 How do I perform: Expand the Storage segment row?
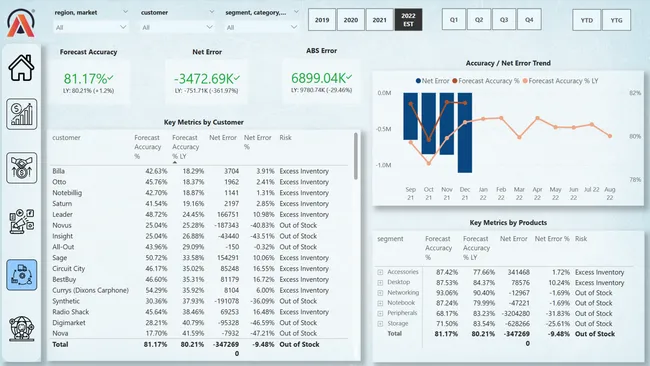point(380,324)
